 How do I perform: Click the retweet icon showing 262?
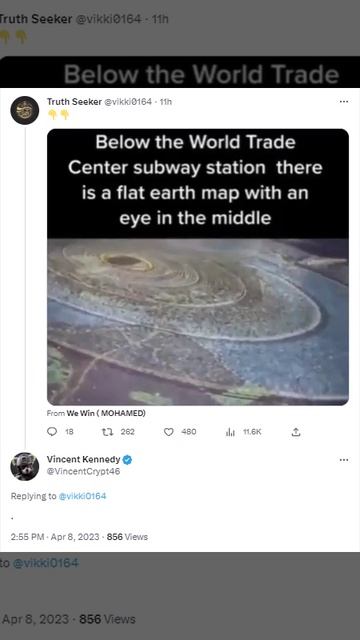[106, 431]
